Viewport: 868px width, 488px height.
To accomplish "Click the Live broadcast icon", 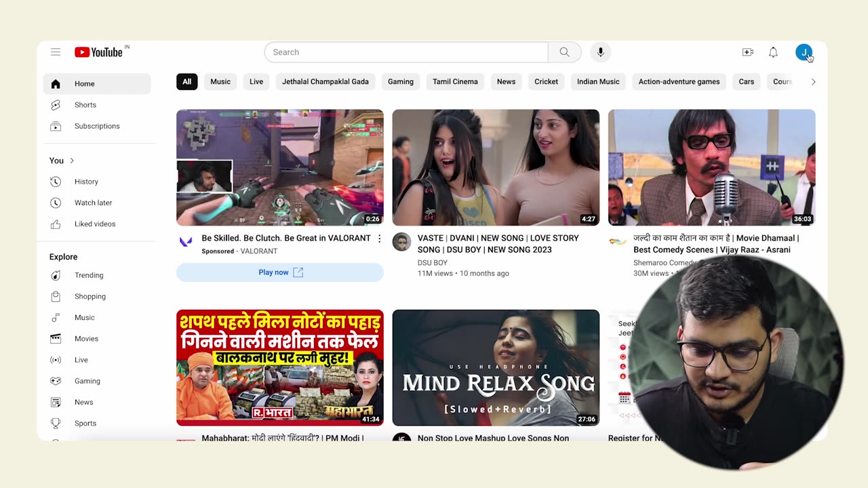I will (56, 360).
